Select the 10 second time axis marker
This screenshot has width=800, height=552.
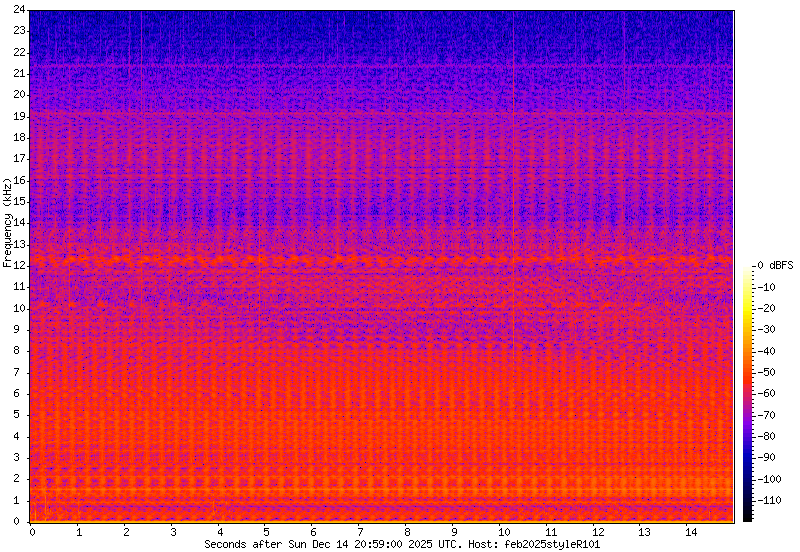pos(503,532)
